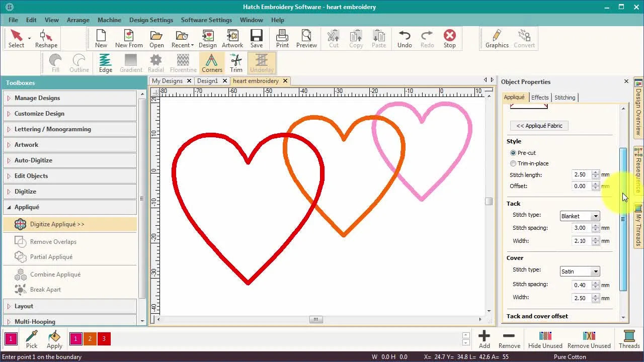Click the red Stop icon

click(x=450, y=39)
